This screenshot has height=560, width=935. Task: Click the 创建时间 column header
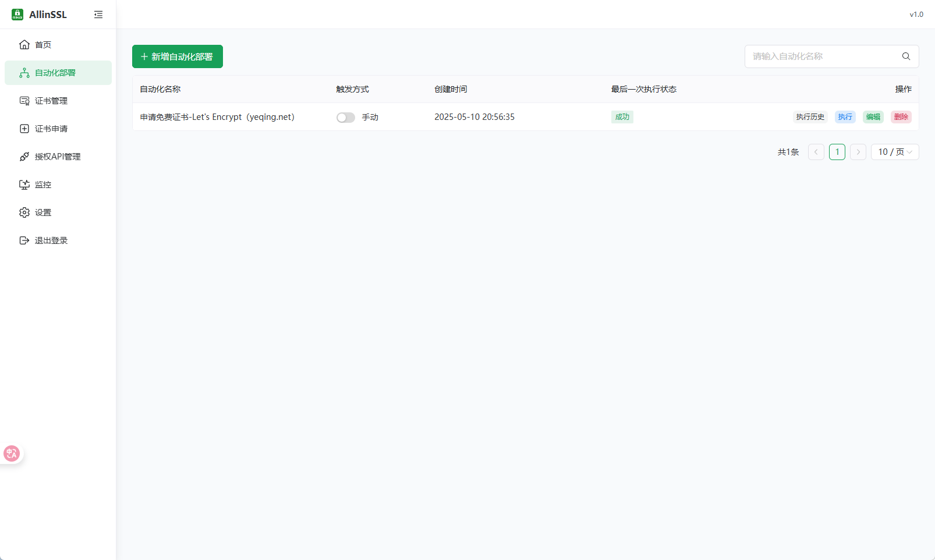(x=451, y=89)
